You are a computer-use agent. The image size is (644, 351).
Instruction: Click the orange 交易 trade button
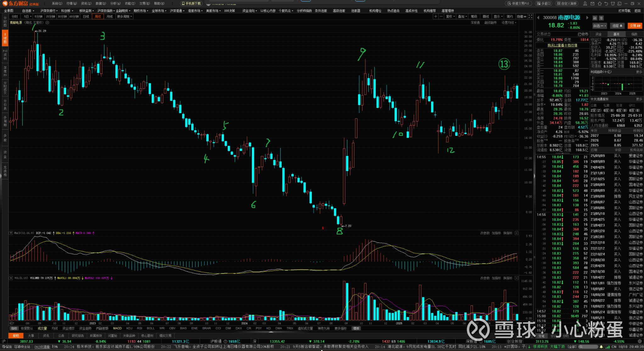click(635, 26)
